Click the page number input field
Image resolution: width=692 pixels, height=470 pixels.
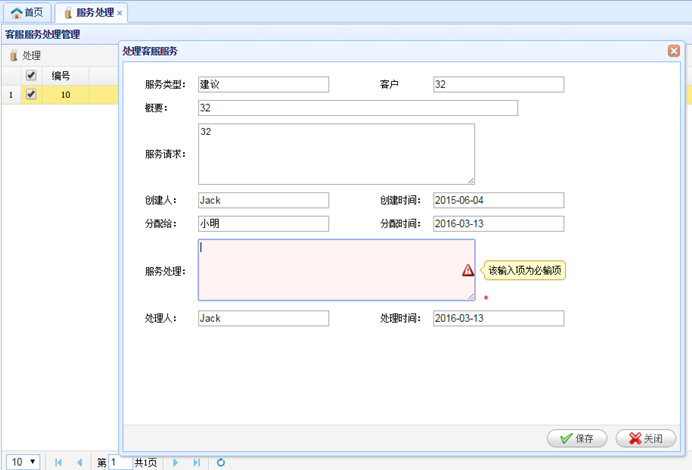[x=120, y=462]
